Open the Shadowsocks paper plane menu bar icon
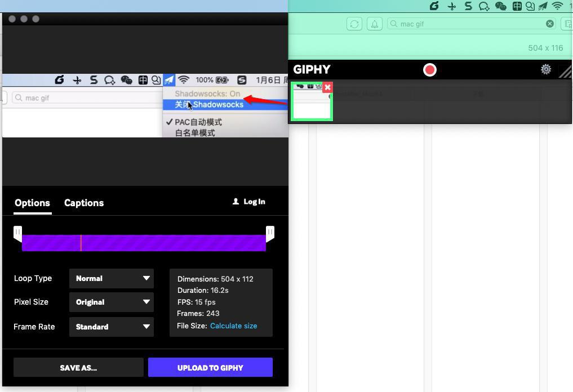 point(543,6)
